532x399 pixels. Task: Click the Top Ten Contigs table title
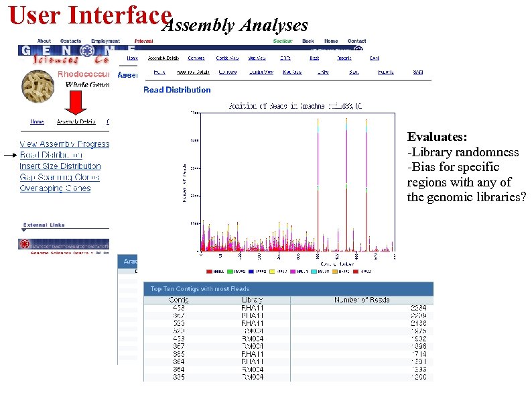pos(200,289)
